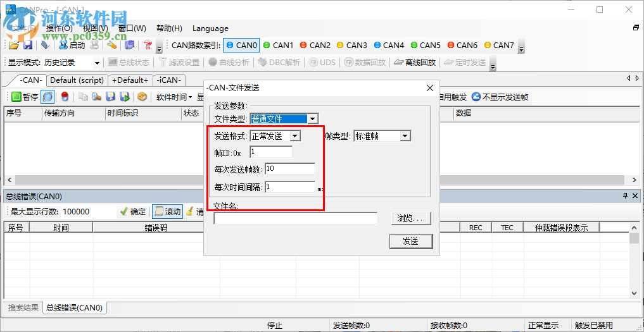
Task: Click 滤波设置 filter button
Action: [x=179, y=63]
